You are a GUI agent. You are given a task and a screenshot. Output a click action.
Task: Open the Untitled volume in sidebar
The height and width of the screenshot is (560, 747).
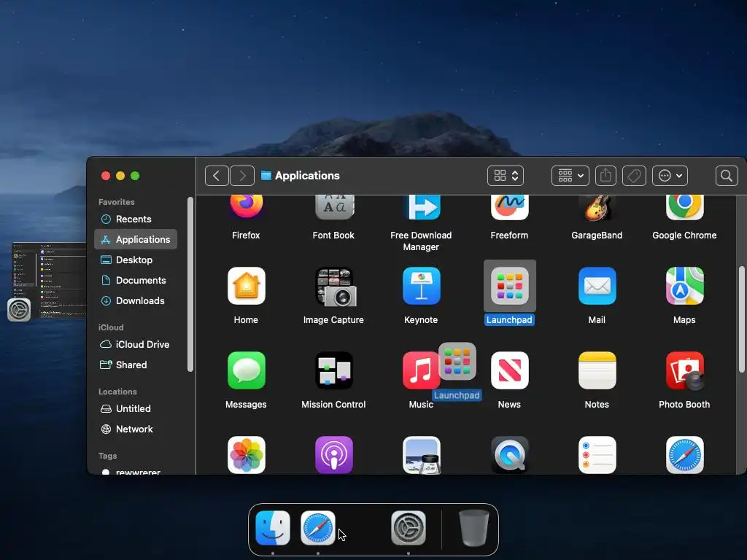coord(136,408)
